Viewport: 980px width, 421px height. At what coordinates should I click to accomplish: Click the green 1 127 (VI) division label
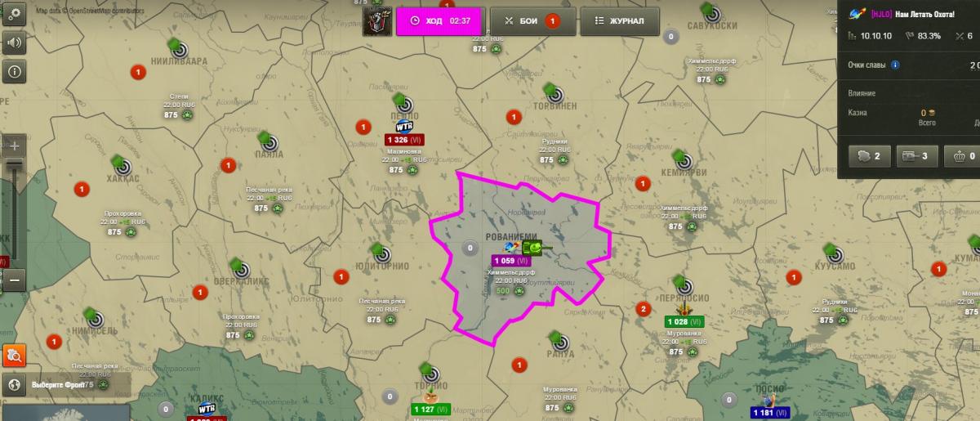tap(430, 410)
